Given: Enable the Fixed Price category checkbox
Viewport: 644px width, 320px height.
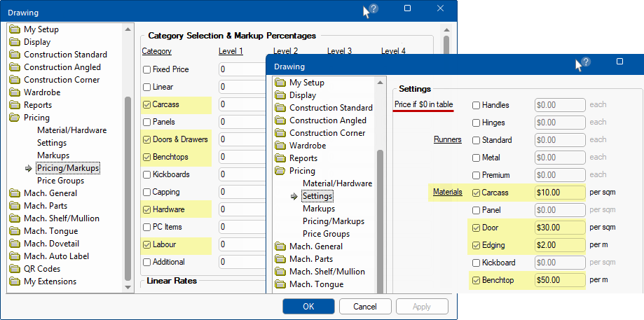Looking at the screenshot, I should [146, 70].
